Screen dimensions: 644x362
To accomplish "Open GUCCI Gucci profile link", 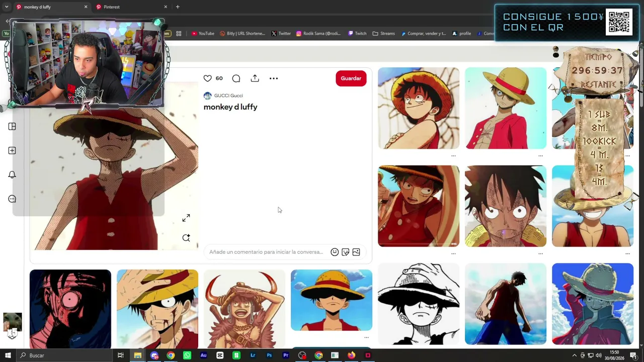I will (x=228, y=96).
